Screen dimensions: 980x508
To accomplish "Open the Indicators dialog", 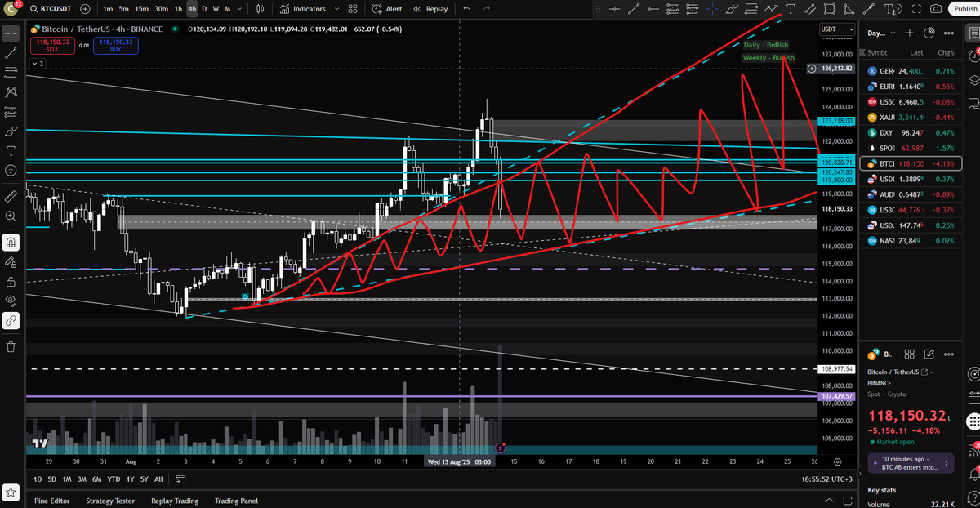I will 302,9.
